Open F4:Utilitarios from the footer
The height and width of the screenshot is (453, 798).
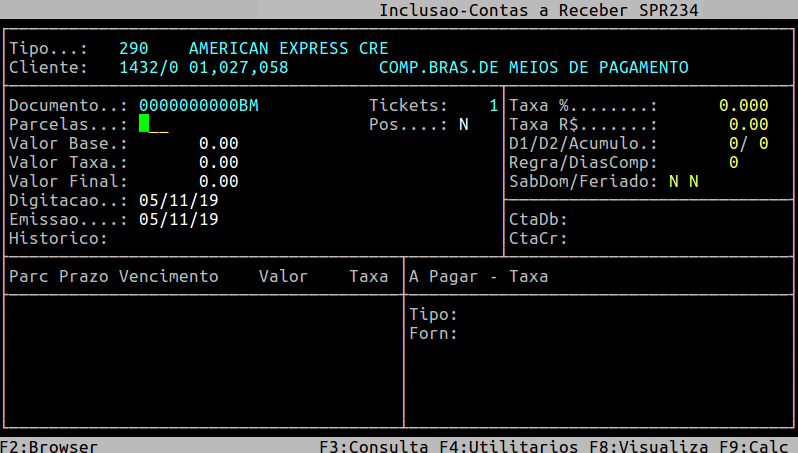pos(509,446)
